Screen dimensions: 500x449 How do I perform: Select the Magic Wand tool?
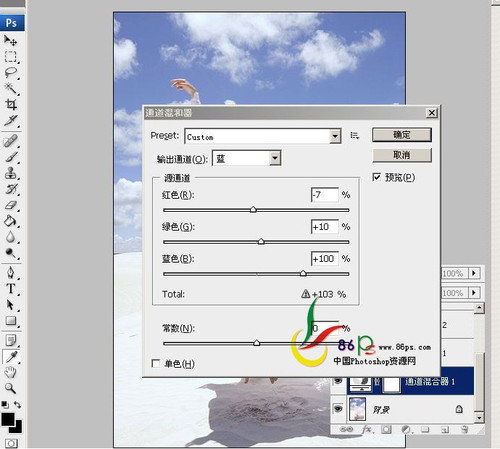coord(11,89)
